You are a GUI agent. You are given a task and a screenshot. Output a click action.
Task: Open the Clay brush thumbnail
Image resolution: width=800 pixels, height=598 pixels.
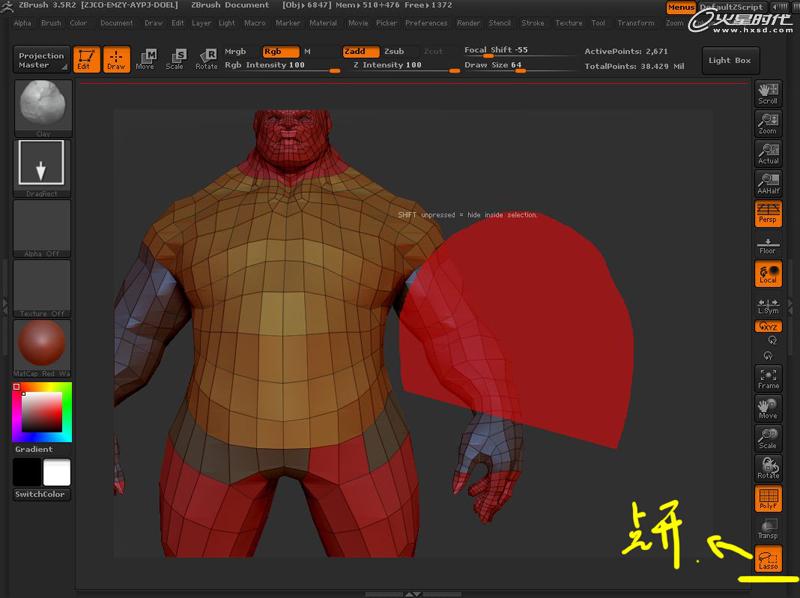43,108
